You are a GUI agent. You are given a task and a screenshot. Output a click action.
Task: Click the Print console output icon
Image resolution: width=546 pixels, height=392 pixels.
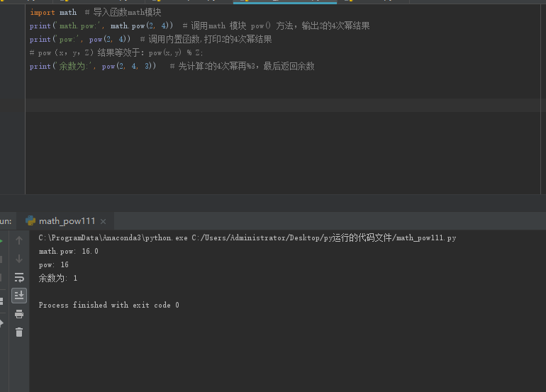pyautogui.click(x=19, y=314)
